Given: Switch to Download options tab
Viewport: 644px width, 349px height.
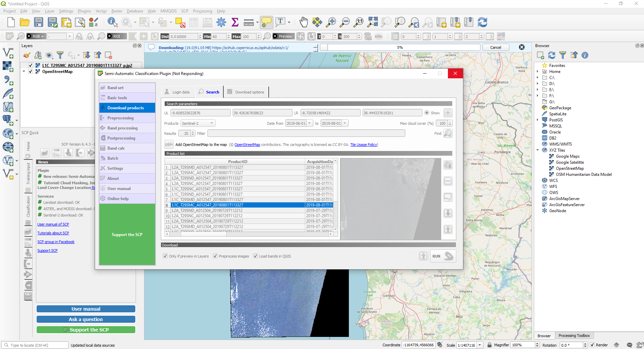Looking at the screenshot, I should [x=246, y=92].
